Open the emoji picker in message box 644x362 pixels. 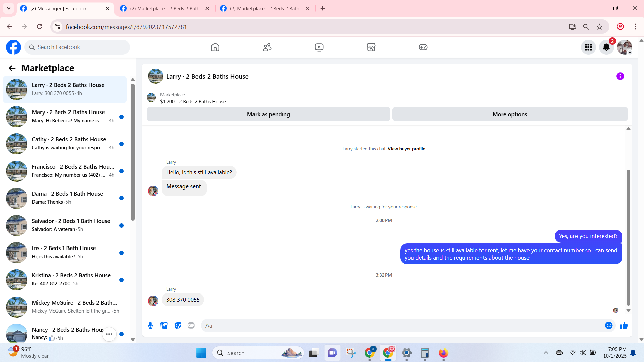point(609,326)
